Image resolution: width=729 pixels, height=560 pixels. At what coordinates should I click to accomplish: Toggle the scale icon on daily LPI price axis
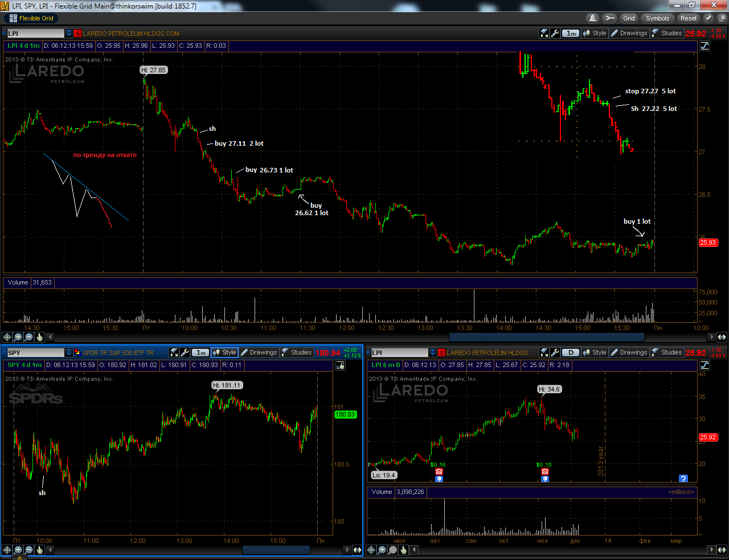(x=705, y=365)
